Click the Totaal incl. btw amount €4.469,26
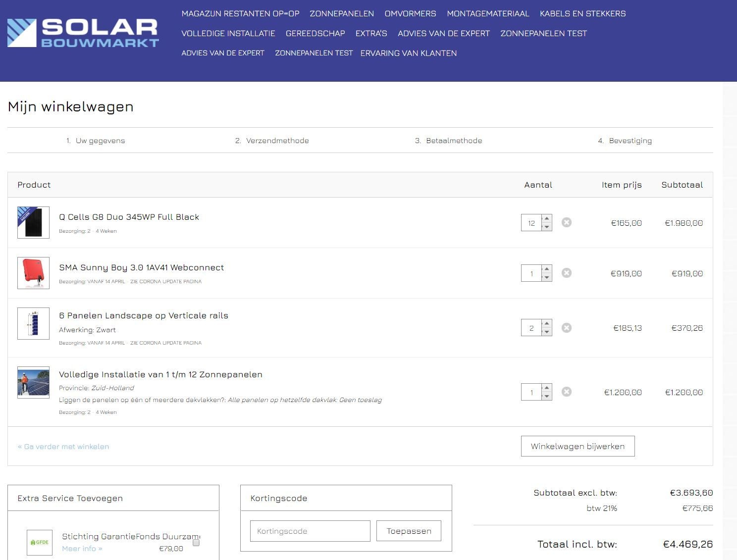 coord(688,544)
